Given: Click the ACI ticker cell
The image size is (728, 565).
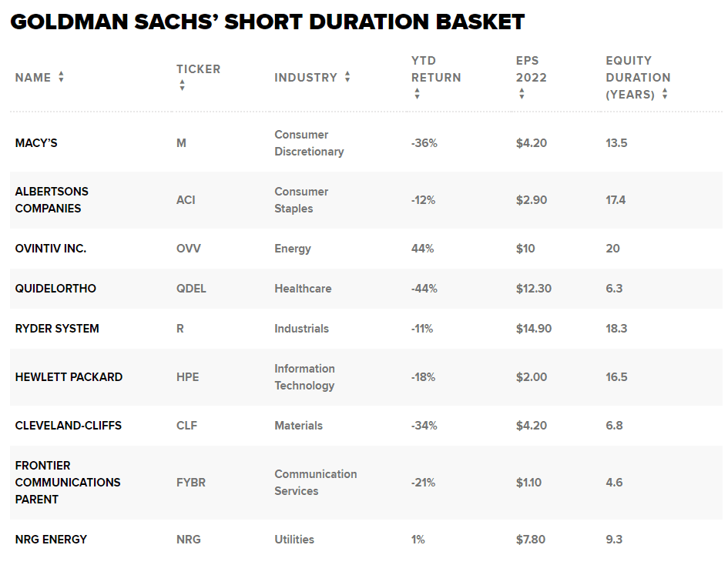Looking at the screenshot, I should click(186, 200).
